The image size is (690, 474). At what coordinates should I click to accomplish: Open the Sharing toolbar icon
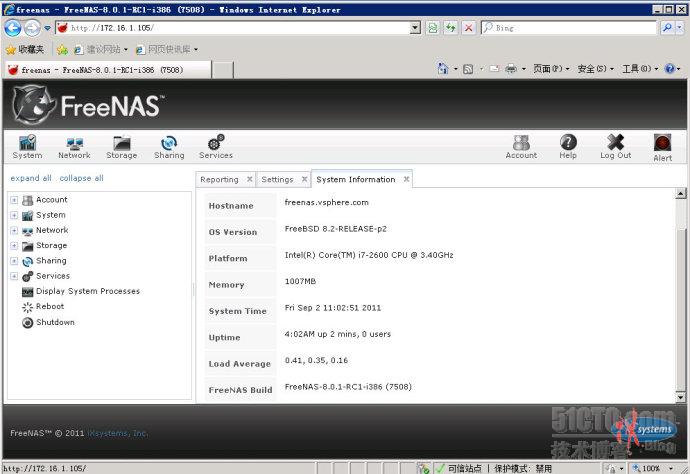click(169, 147)
